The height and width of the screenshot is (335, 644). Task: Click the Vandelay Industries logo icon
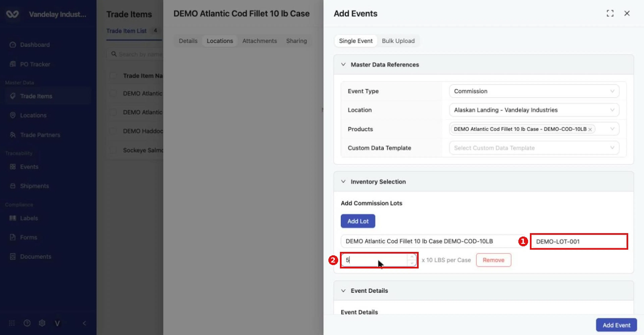12,14
